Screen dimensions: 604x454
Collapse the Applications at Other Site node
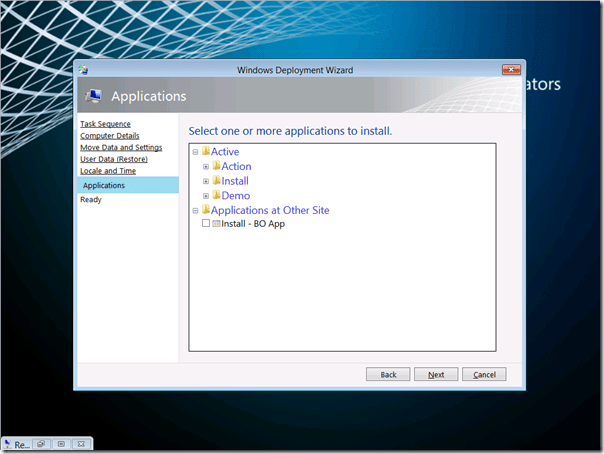[196, 211]
